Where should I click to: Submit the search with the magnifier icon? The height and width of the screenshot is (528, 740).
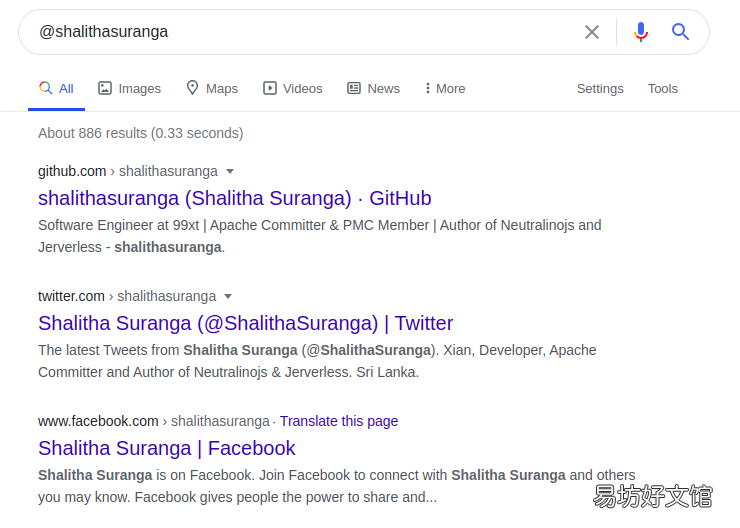(x=680, y=32)
